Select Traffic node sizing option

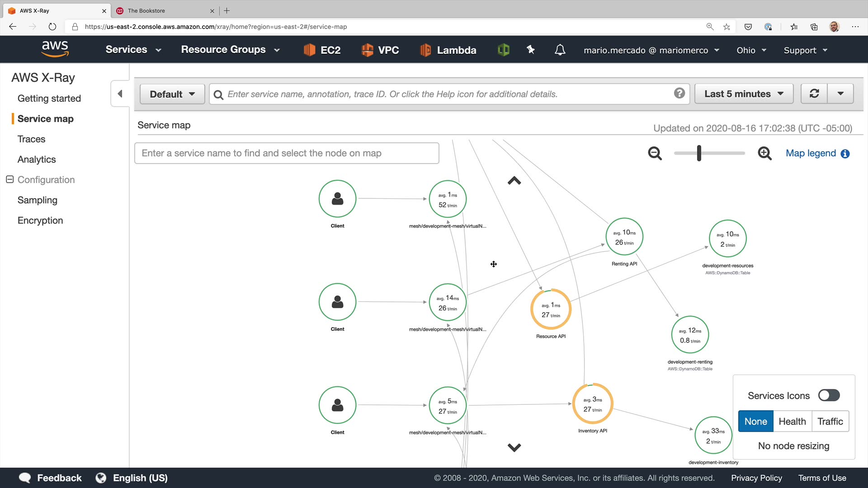click(x=830, y=421)
